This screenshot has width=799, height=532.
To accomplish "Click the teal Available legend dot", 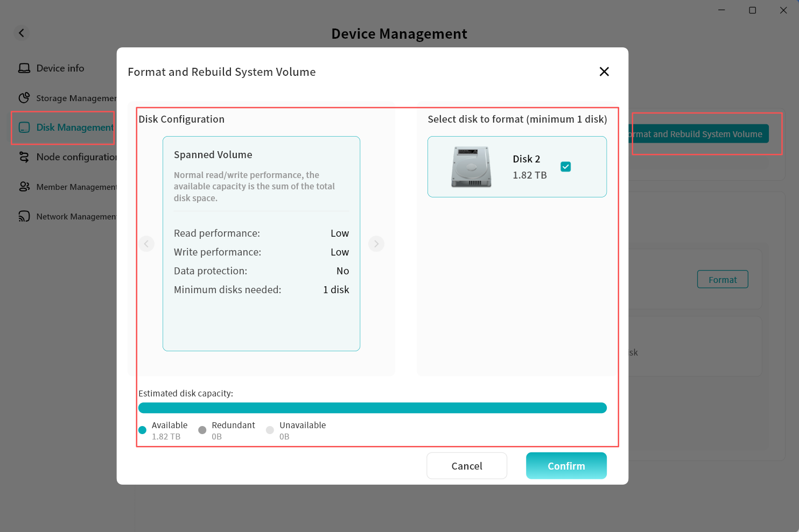I will pos(143,430).
